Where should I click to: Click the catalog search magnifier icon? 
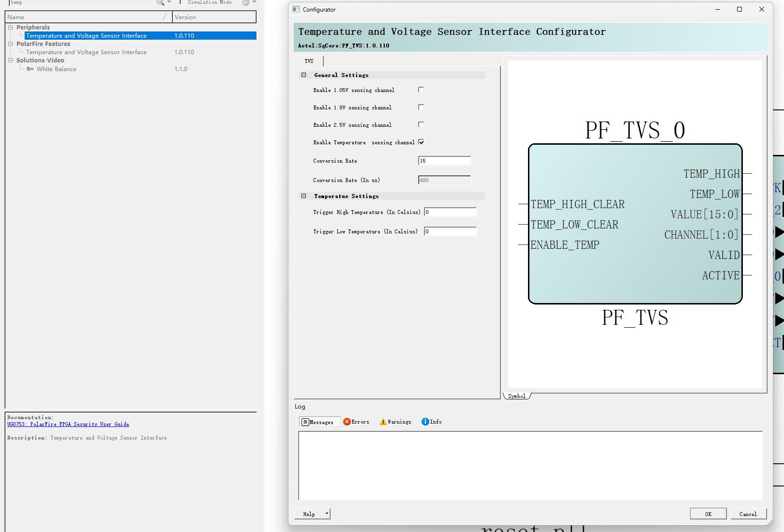point(160,2)
